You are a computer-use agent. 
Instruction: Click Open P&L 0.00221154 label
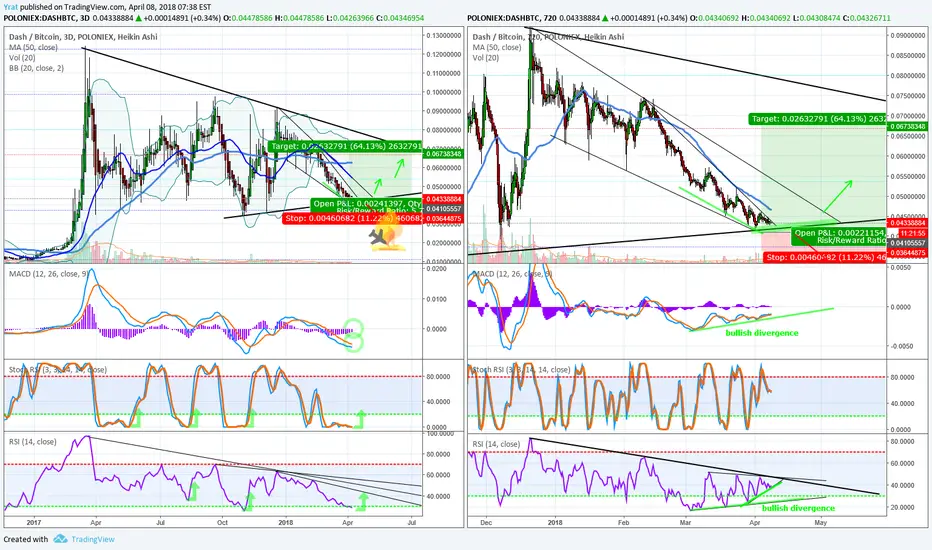(839, 233)
